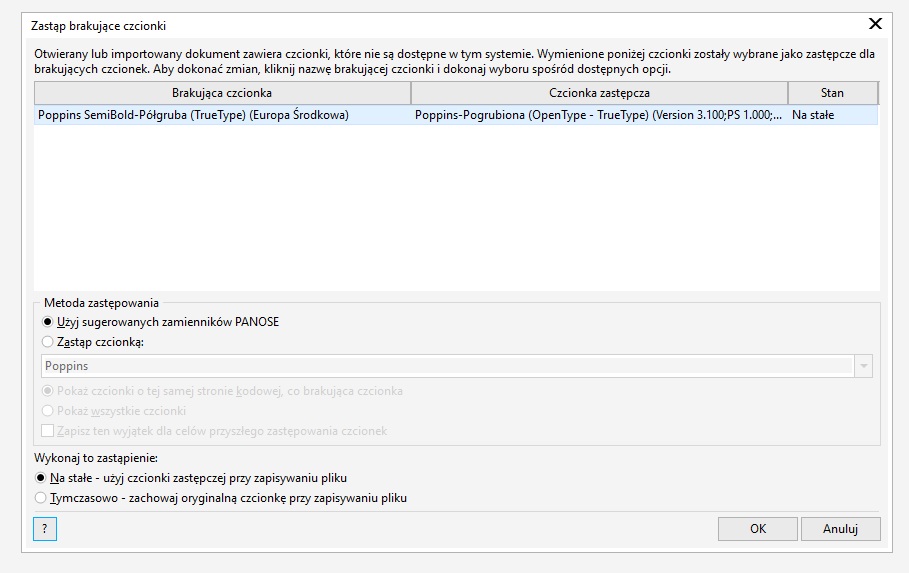Enable 'Zapisz ten wyjątek' checkbox
Viewport: 909px width, 573px height.
[x=48, y=431]
